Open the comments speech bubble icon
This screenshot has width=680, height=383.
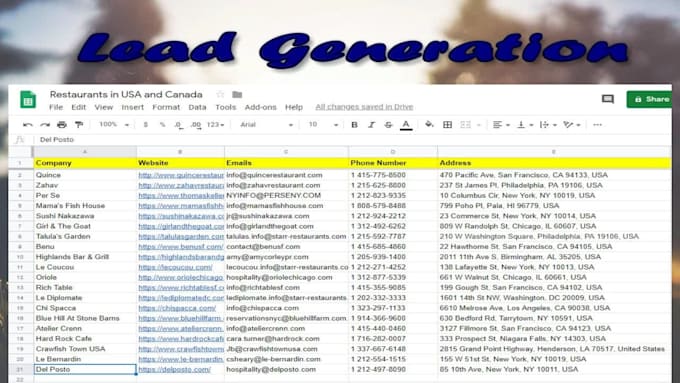608,99
